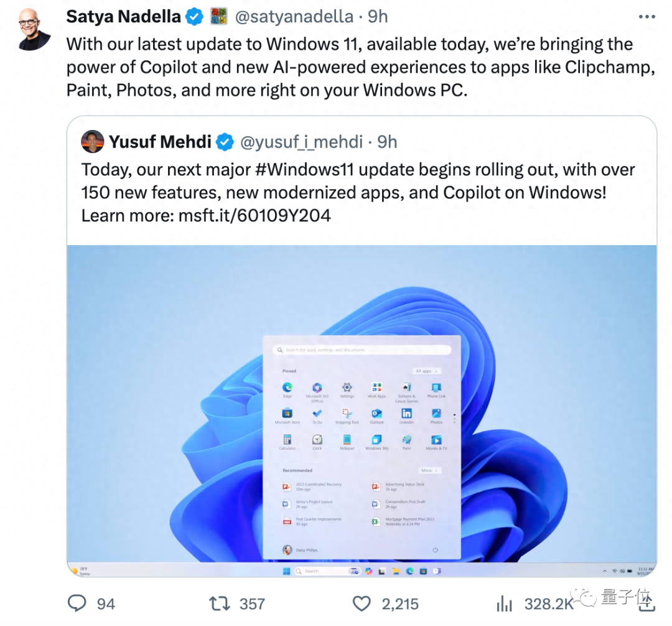Expand More recommended files

coord(429,470)
